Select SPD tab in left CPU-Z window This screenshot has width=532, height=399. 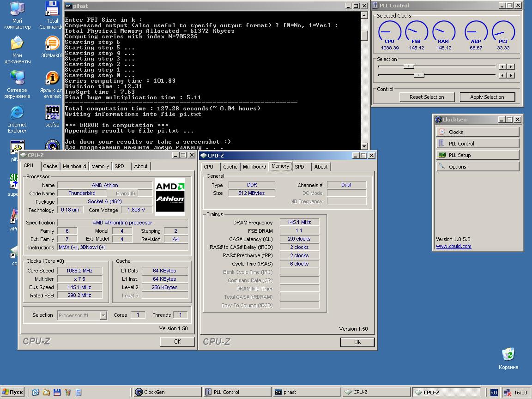point(119,166)
